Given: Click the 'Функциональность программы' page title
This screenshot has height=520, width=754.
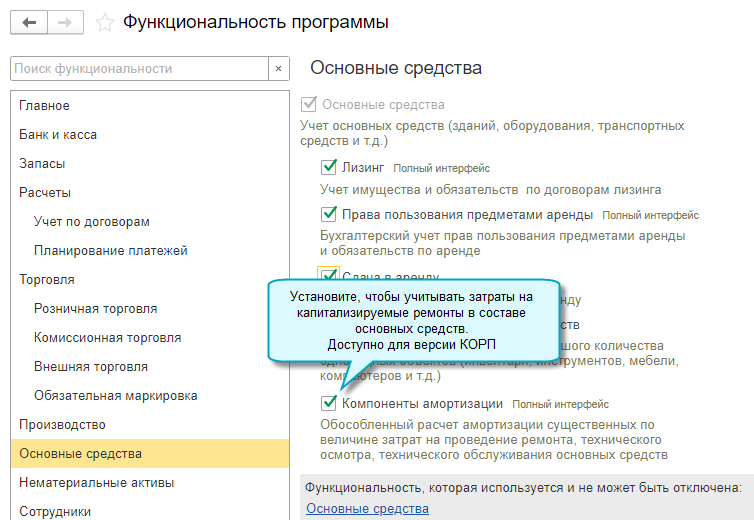Looking at the screenshot, I should [256, 22].
